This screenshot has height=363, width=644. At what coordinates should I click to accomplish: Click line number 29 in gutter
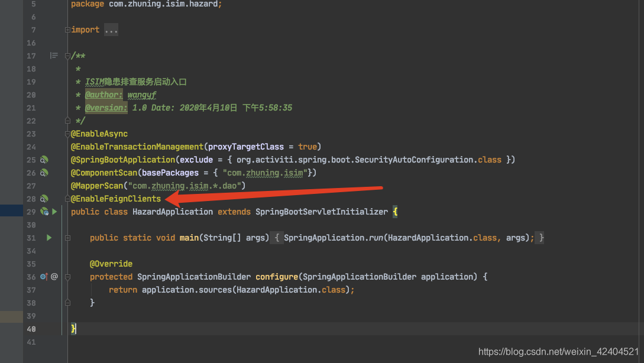tap(31, 212)
